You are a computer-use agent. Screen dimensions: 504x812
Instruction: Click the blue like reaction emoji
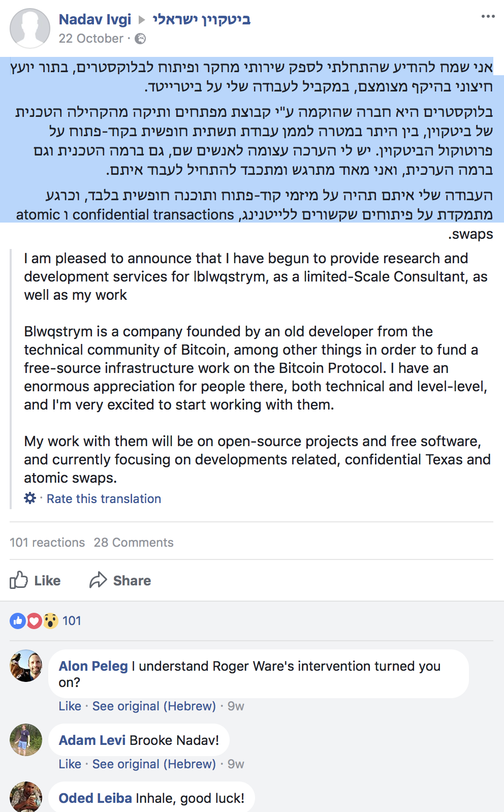pyautogui.click(x=18, y=620)
